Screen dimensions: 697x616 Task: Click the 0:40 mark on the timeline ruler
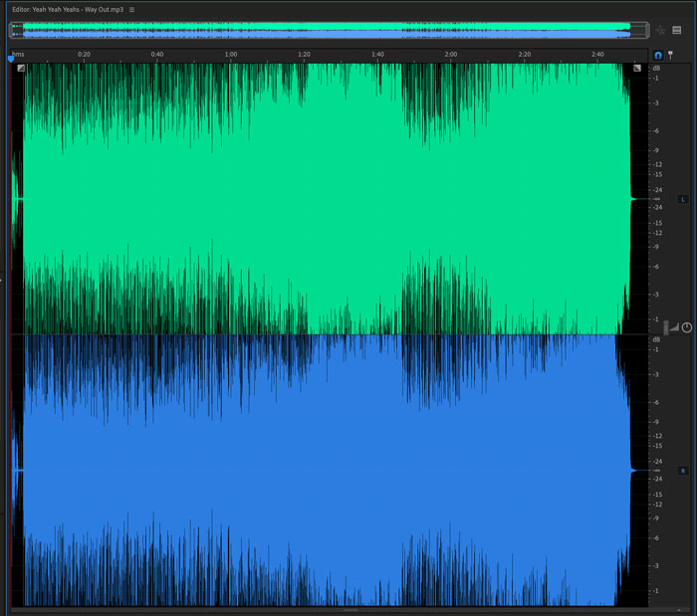[x=157, y=54]
